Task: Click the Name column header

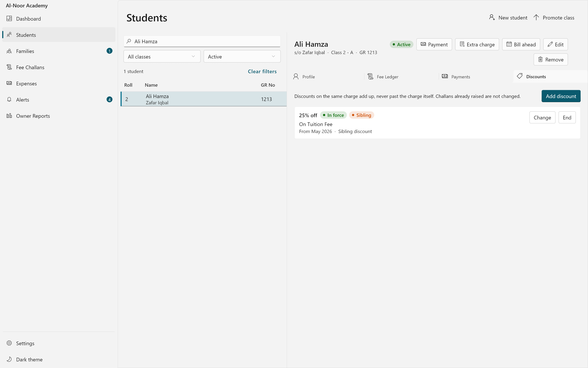Action: pos(151,85)
